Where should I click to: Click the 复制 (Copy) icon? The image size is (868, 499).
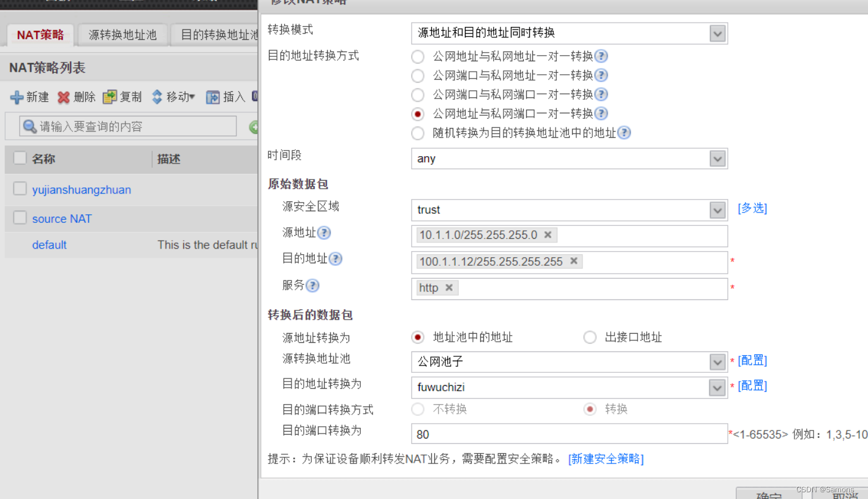tap(110, 97)
